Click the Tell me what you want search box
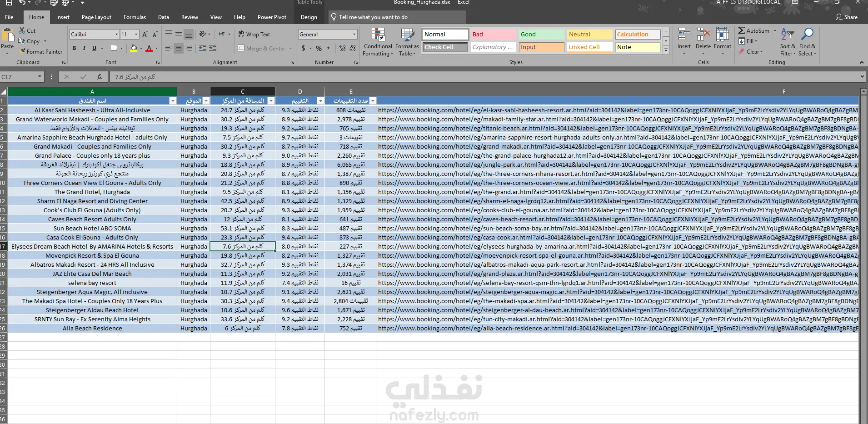The image size is (868, 424). point(397,17)
